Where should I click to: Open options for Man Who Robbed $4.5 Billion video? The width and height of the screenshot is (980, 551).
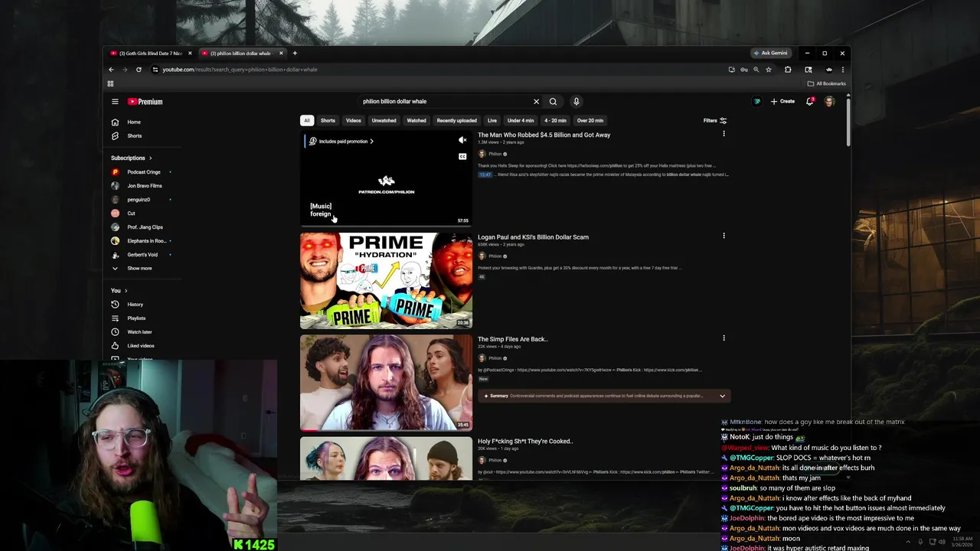[724, 134]
